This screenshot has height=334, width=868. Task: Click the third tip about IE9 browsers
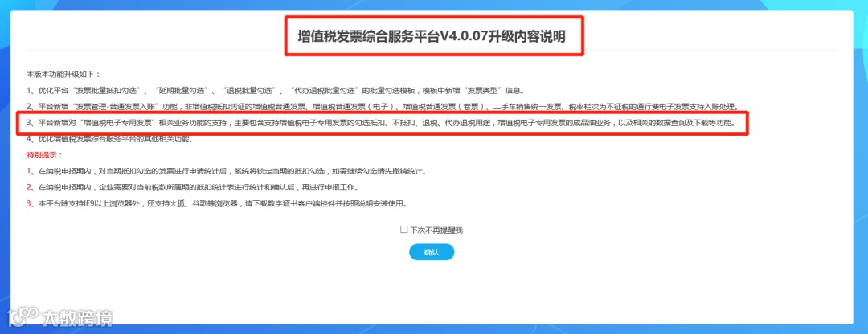218,203
